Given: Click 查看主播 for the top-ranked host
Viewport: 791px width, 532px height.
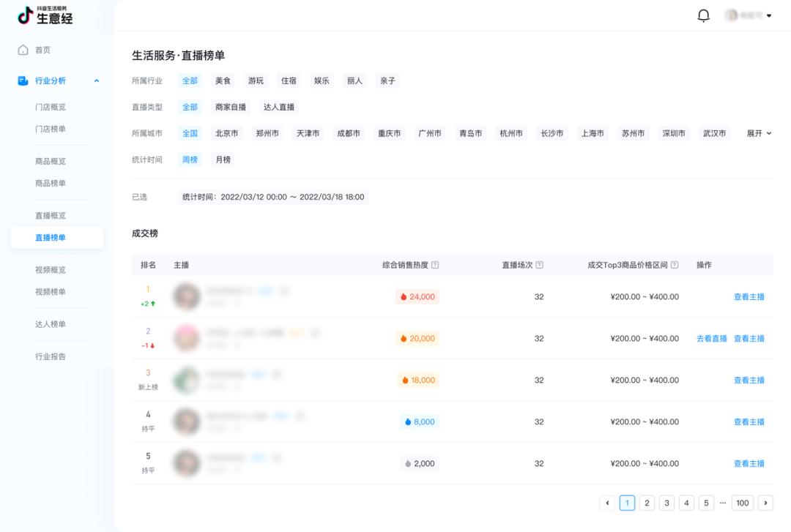Looking at the screenshot, I should click(751, 296).
